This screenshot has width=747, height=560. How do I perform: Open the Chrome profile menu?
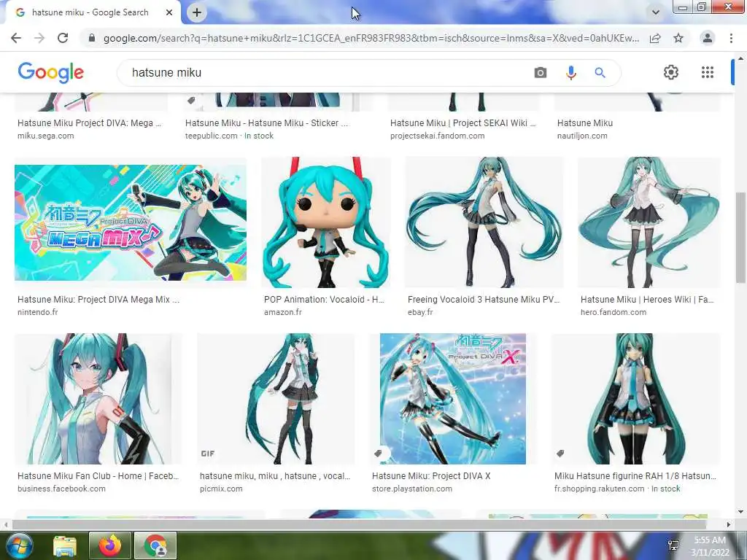(708, 38)
